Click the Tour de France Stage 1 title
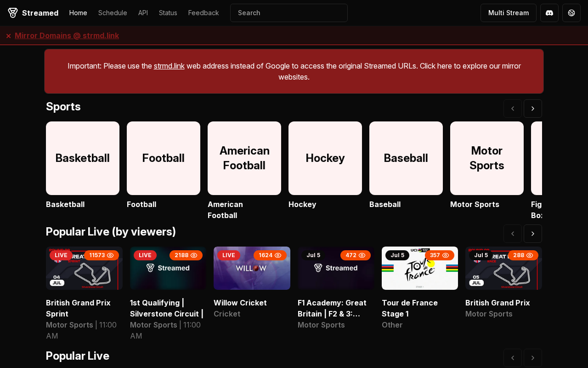The image size is (588, 368). pos(410,308)
